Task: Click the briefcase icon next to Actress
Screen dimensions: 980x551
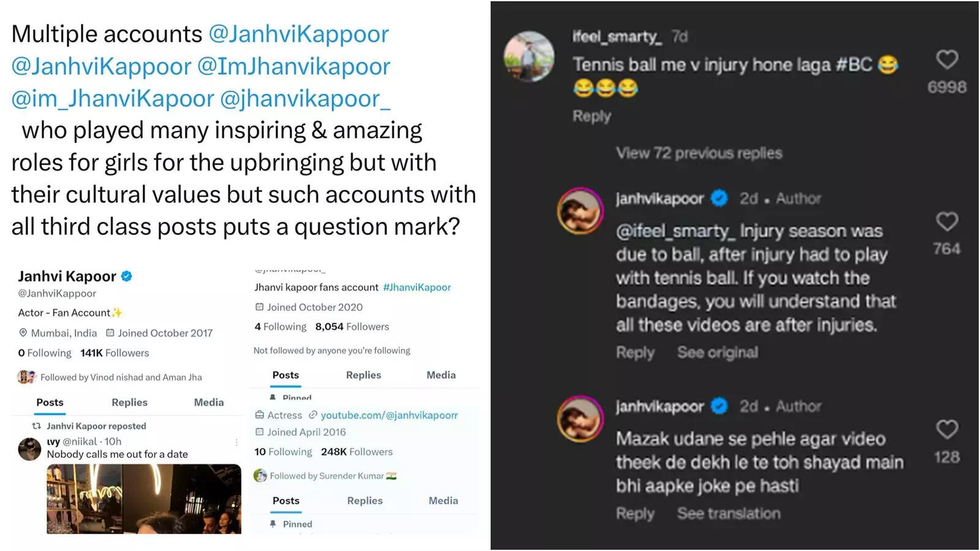Action: [x=260, y=415]
